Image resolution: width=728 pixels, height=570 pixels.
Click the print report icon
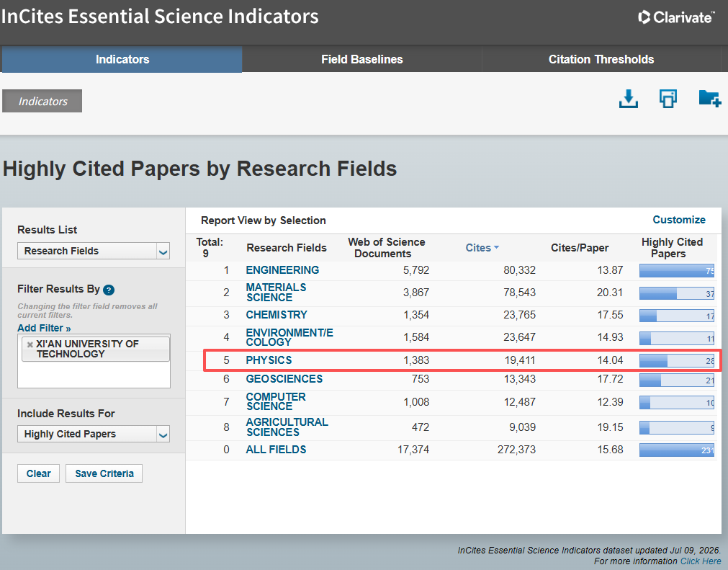668,99
